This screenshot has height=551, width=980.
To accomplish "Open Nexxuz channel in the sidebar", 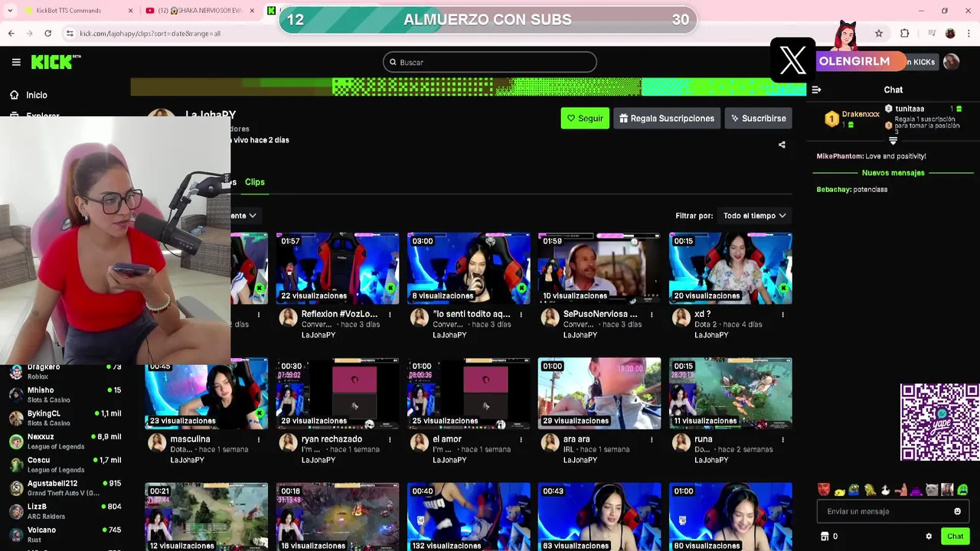I will pos(65,441).
